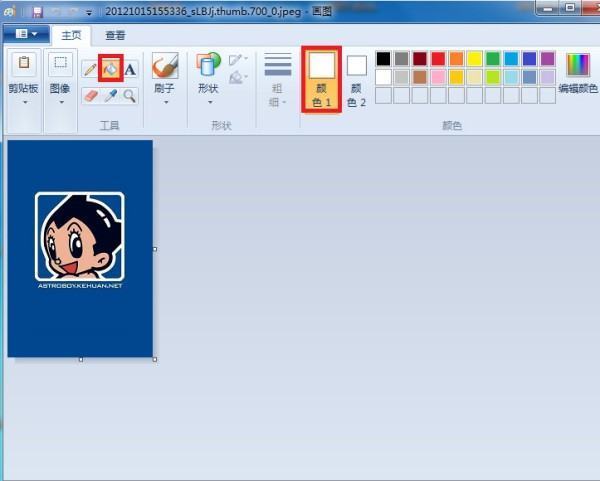Click the canvas bottom-edge resize handle

tap(81, 359)
